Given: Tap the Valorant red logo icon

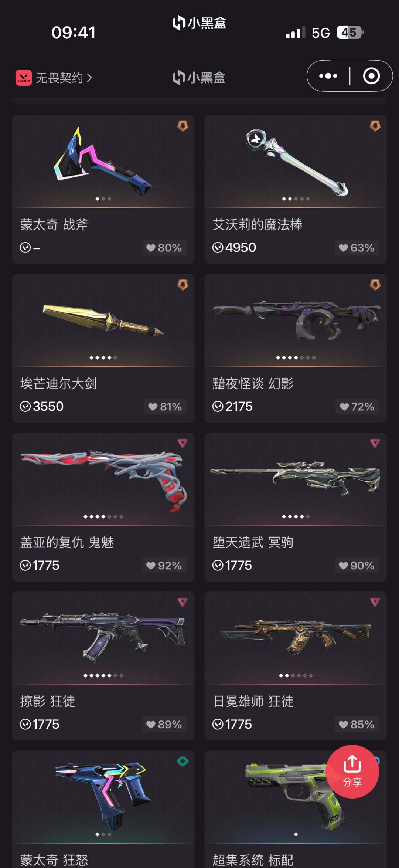Looking at the screenshot, I should pos(24,78).
